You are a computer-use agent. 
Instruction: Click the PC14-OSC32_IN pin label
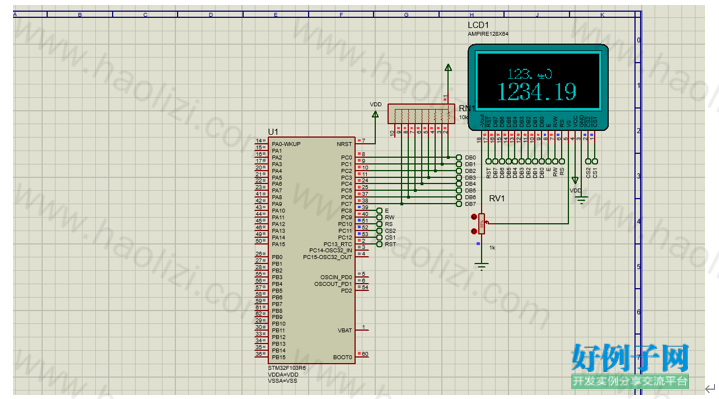coord(330,250)
